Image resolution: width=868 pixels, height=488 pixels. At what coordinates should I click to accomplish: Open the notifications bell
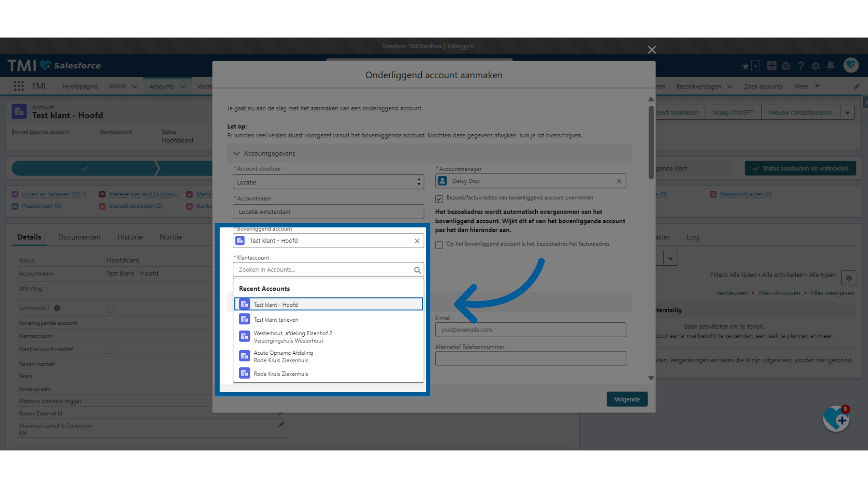[830, 66]
